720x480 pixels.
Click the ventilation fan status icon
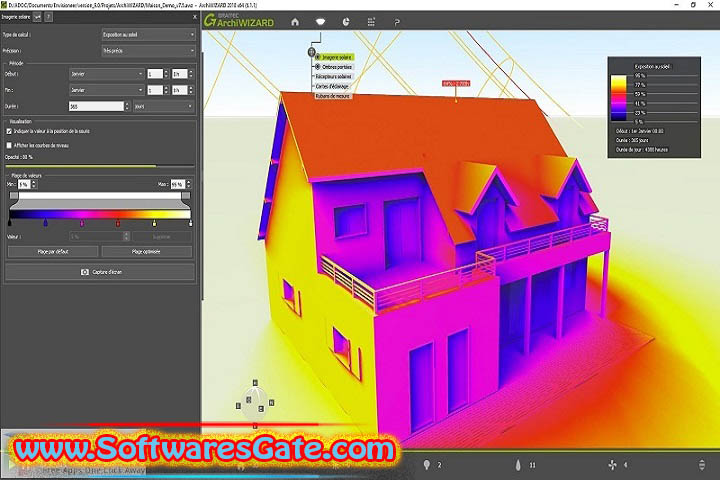click(612, 465)
